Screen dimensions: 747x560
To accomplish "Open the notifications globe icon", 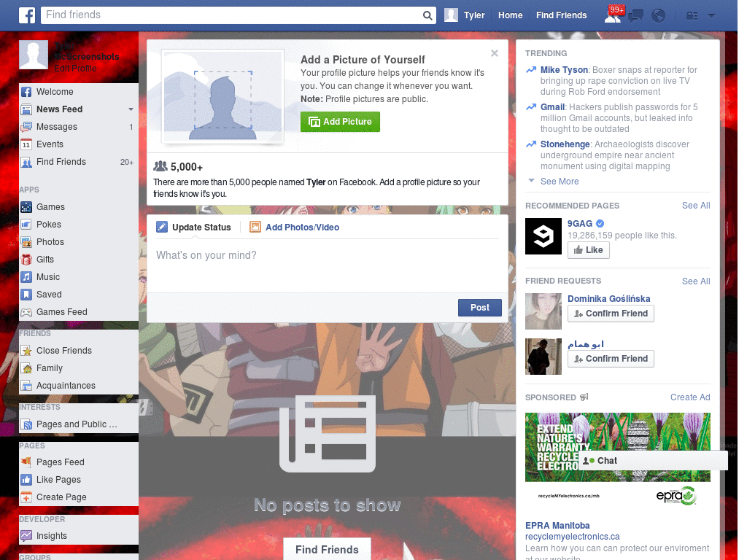I will (658, 15).
